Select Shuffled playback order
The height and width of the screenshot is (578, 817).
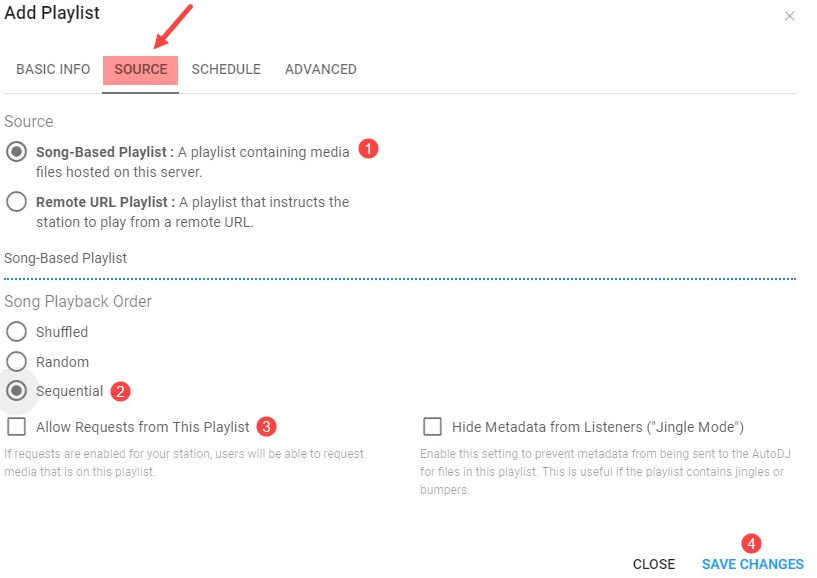(x=17, y=332)
